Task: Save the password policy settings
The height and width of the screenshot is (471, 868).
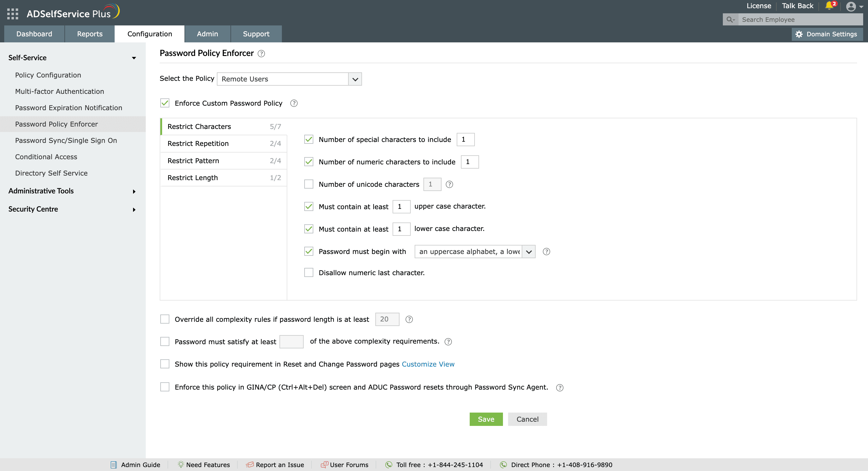Action: 486,419
